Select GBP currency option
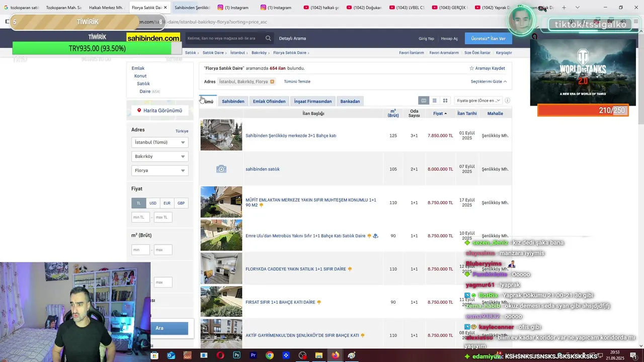 (181, 203)
